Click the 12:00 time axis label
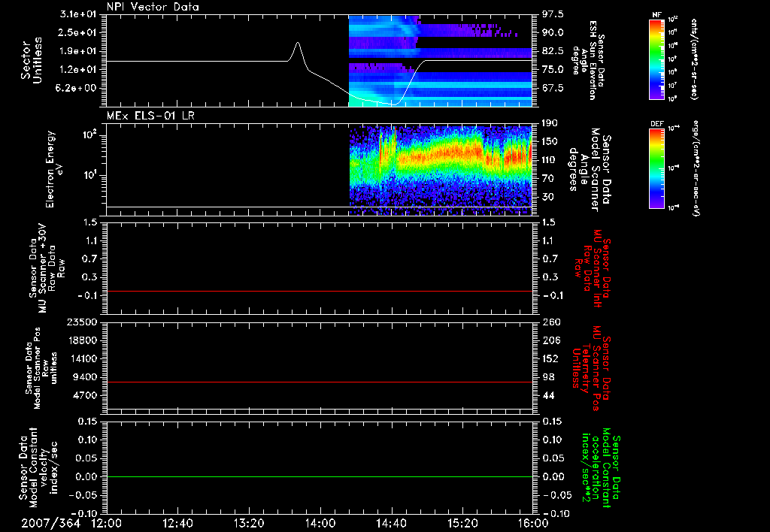770x532 pixels. [107, 523]
